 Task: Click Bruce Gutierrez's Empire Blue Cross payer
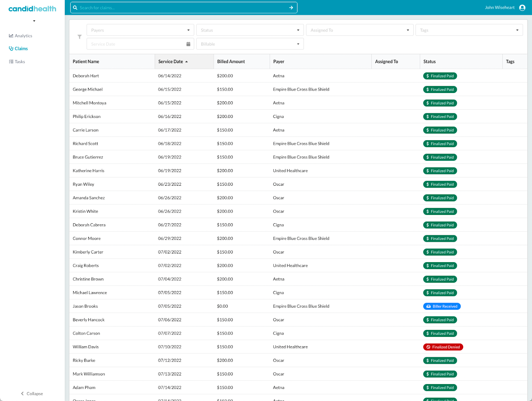click(301, 157)
